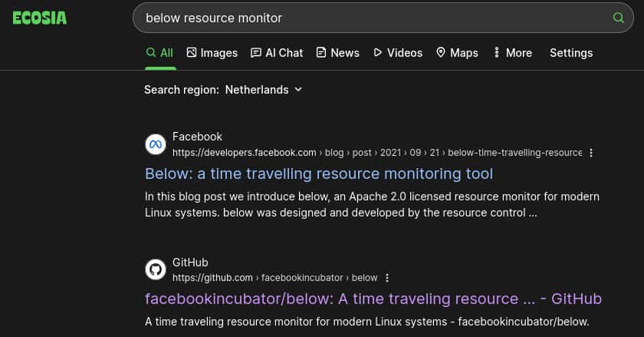Open the Facebook result three-dot menu

click(591, 153)
